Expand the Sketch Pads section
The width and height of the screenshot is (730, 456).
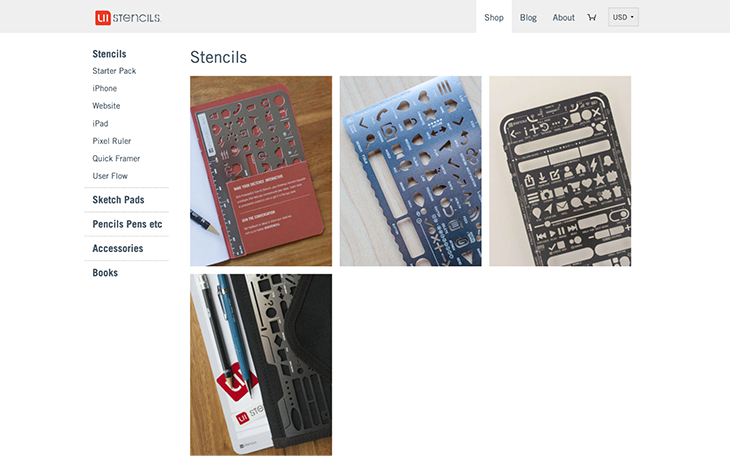118,200
